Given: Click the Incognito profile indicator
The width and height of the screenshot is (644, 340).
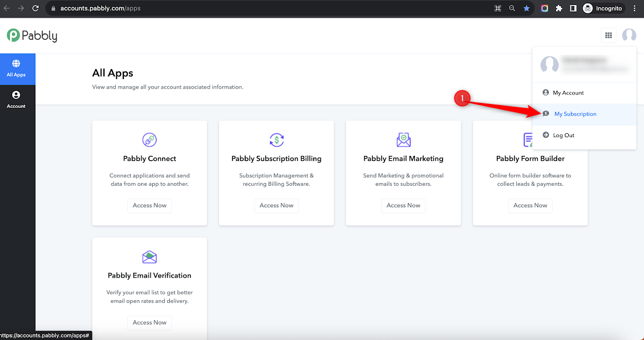Looking at the screenshot, I should (604, 8).
